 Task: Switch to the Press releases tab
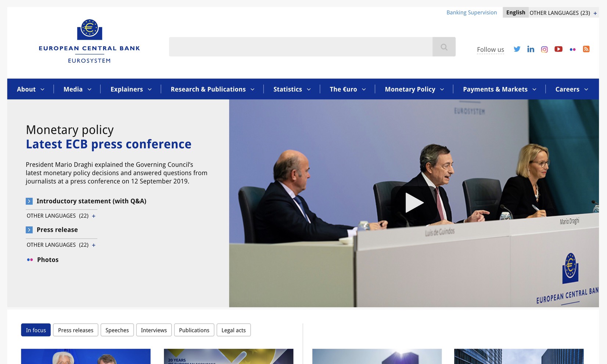[76, 330]
